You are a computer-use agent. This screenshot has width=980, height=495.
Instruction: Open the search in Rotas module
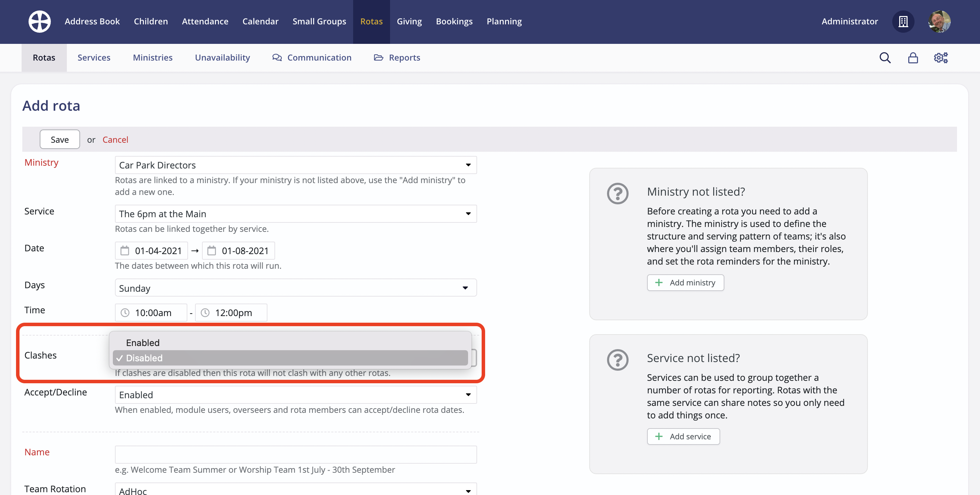point(885,57)
